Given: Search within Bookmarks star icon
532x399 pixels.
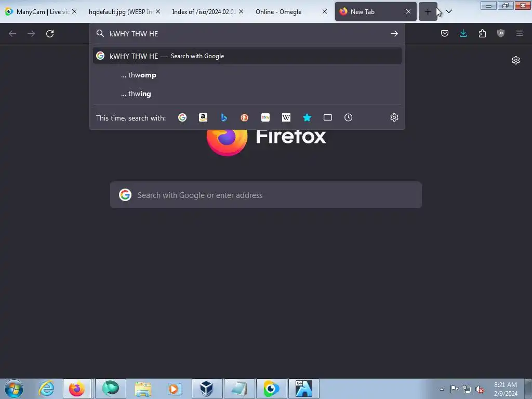Looking at the screenshot, I should (x=307, y=117).
